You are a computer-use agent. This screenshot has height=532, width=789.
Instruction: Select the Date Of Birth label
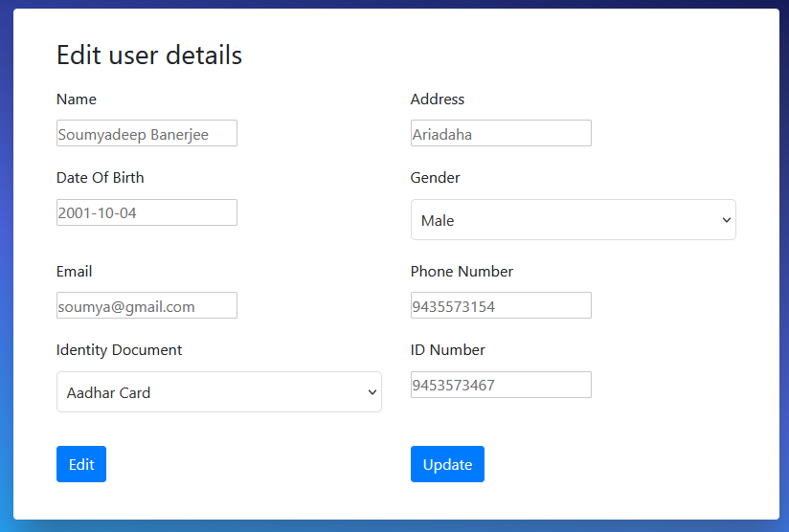101,178
